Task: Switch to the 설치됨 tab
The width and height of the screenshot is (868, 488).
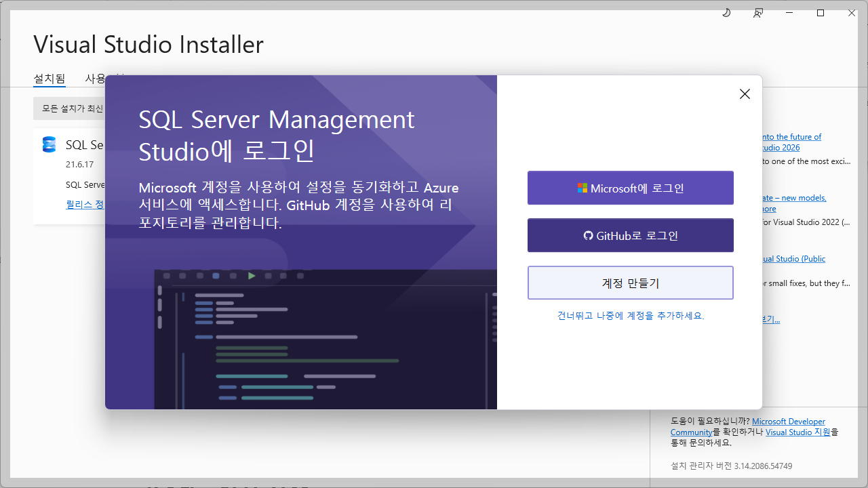Action: 50,79
